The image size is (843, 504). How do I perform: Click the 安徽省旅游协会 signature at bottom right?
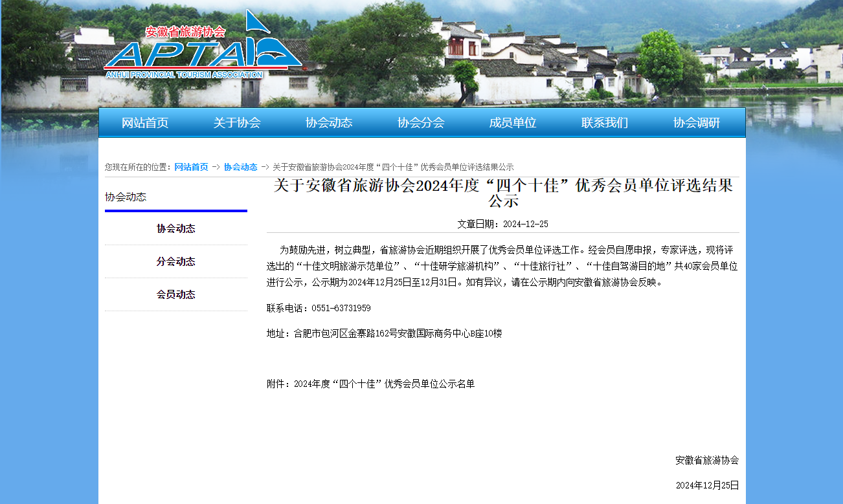click(707, 460)
